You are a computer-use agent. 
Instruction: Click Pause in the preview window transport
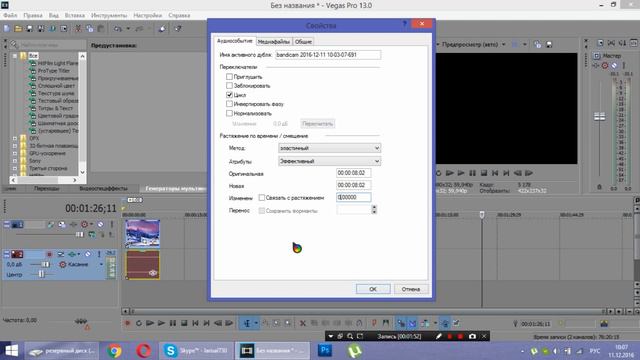[x=472, y=173]
